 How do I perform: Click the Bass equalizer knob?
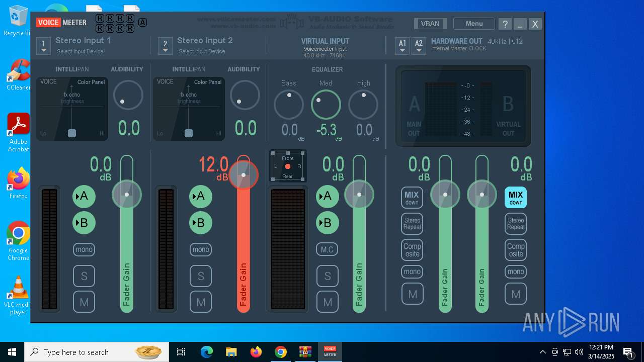pos(289,105)
